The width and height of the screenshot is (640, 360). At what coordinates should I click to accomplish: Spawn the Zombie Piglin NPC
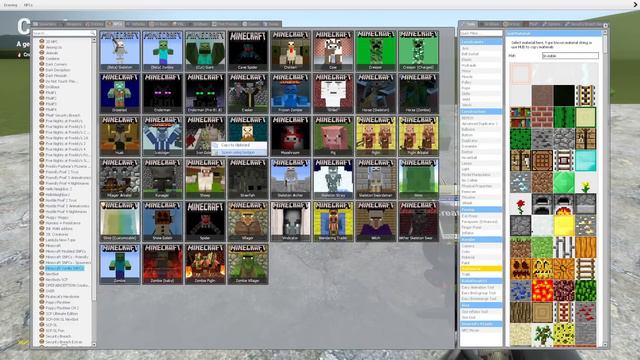(x=205, y=264)
